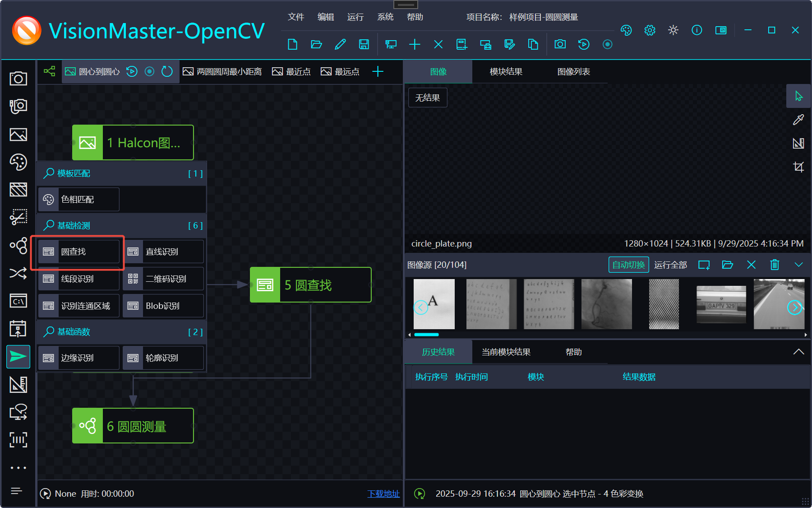Screen dimensions: 812x508
Task: Click the letter A image thumbnail
Action: click(x=434, y=304)
